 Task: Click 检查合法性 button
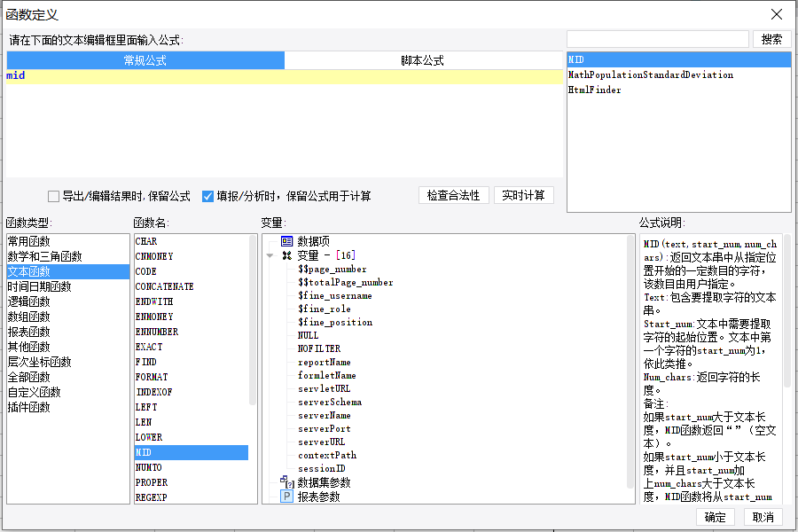453,195
